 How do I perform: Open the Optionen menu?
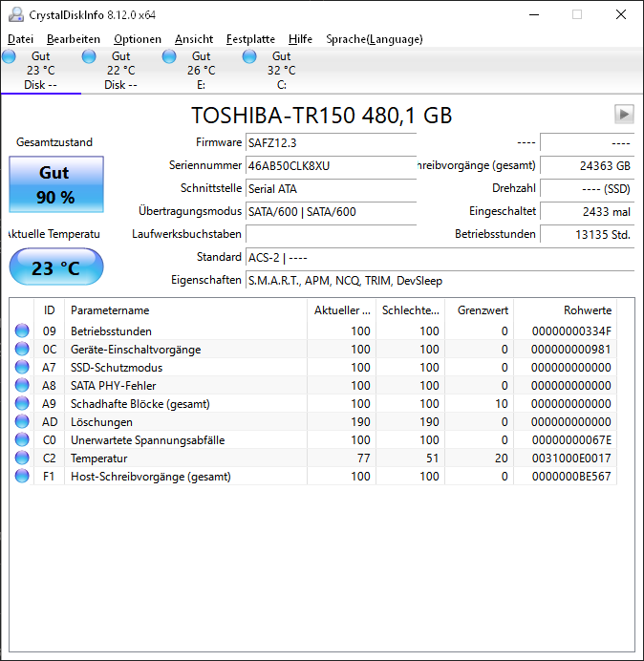coord(138,39)
